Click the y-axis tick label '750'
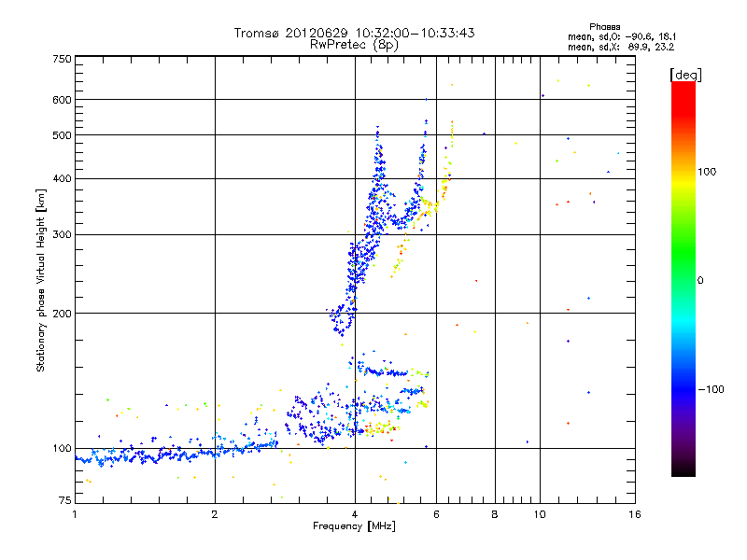747x560 pixels. click(x=62, y=59)
